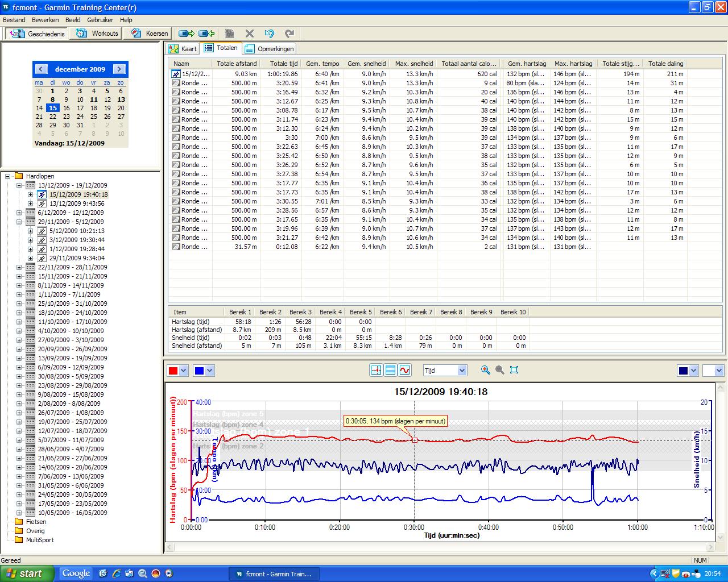Click the grayed-out icon before the delete X
The width and height of the screenshot is (728, 582).
(x=230, y=34)
